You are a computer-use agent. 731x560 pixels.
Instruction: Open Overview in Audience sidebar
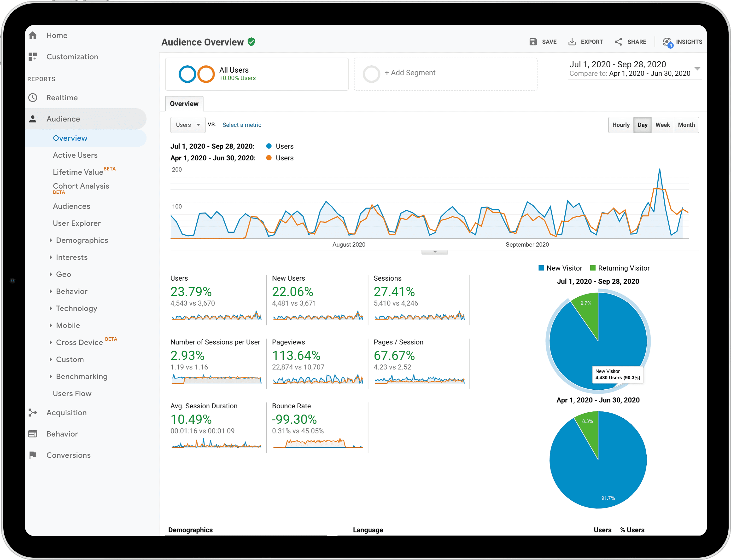pos(70,138)
